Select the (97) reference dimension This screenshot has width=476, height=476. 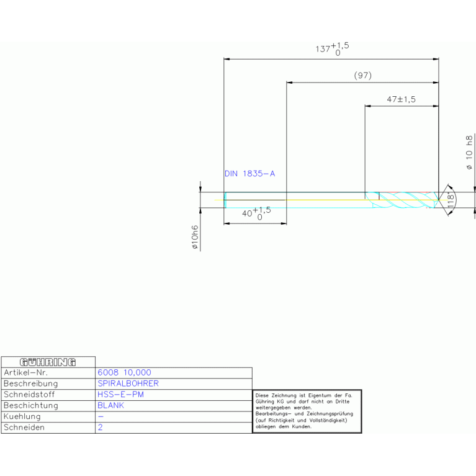362,76
